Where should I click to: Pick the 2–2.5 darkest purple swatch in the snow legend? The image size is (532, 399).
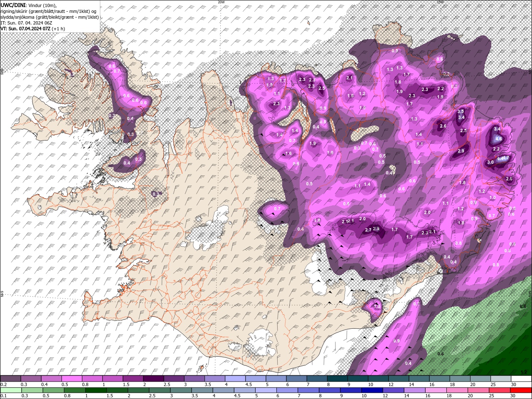153,379
